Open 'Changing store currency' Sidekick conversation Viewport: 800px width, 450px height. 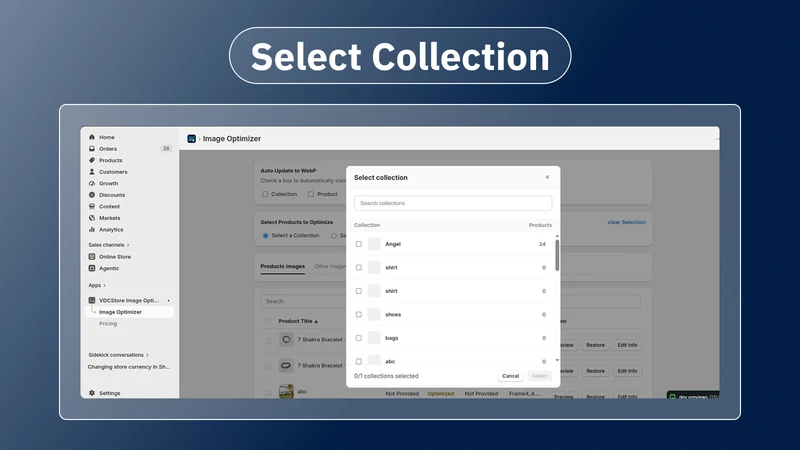pyautogui.click(x=129, y=367)
